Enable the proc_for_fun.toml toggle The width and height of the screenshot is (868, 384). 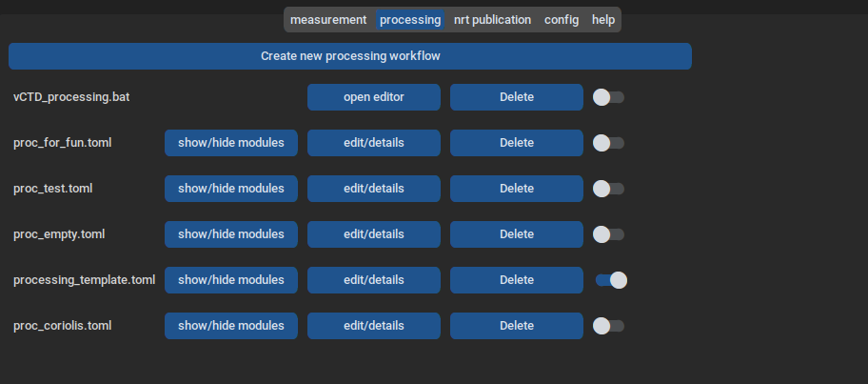pos(608,143)
